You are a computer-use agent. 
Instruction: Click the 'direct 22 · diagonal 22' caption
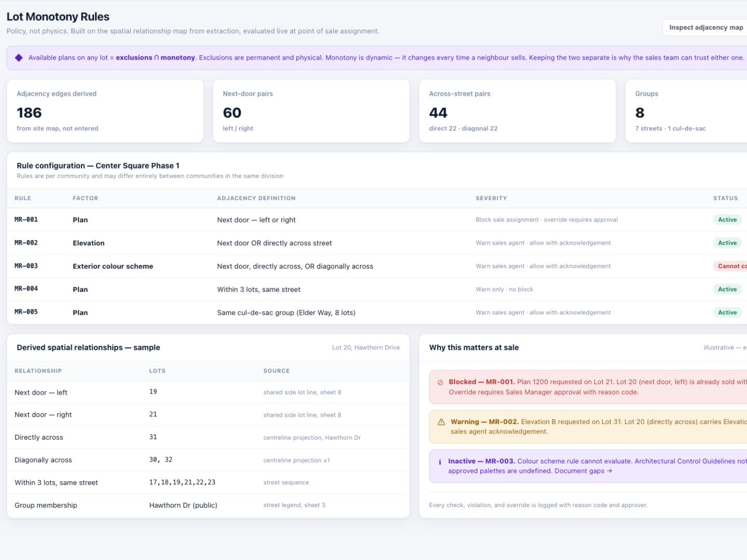[x=463, y=129]
